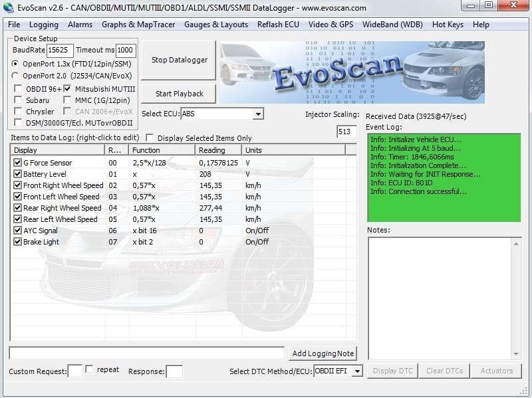The height and width of the screenshot is (398, 532).
Task: Click Notes scrollbar down arrow
Action: pos(516,353)
